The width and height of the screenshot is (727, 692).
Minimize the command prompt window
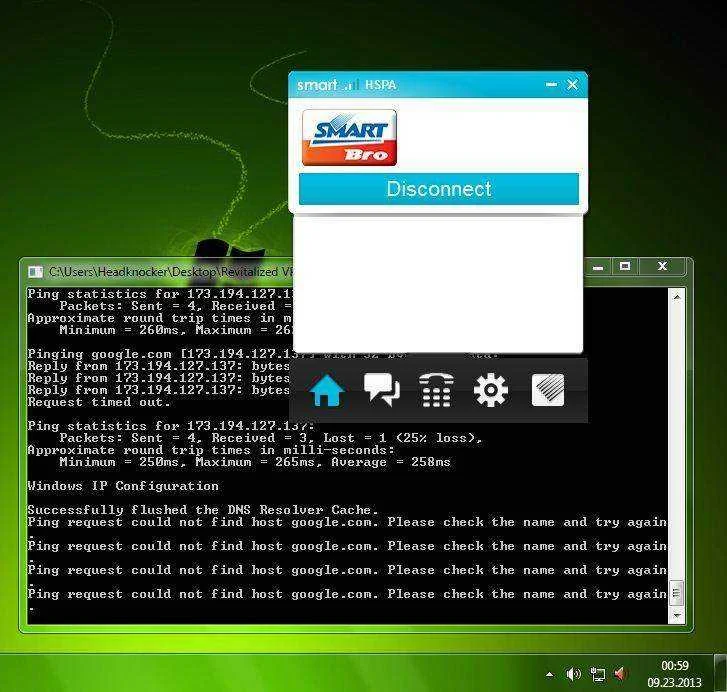(x=598, y=267)
